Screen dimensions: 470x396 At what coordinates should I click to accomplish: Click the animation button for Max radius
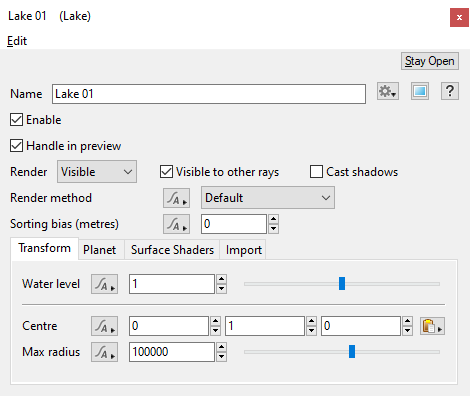click(x=104, y=352)
